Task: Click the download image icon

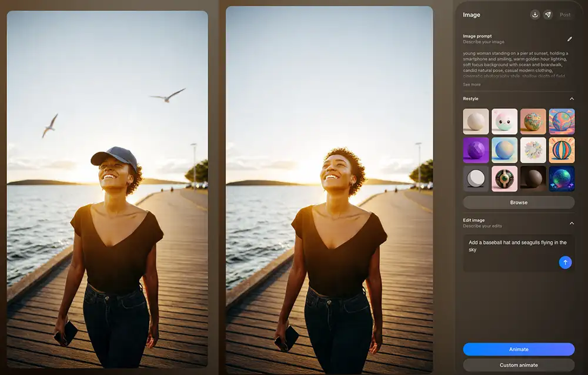Action: pos(535,15)
